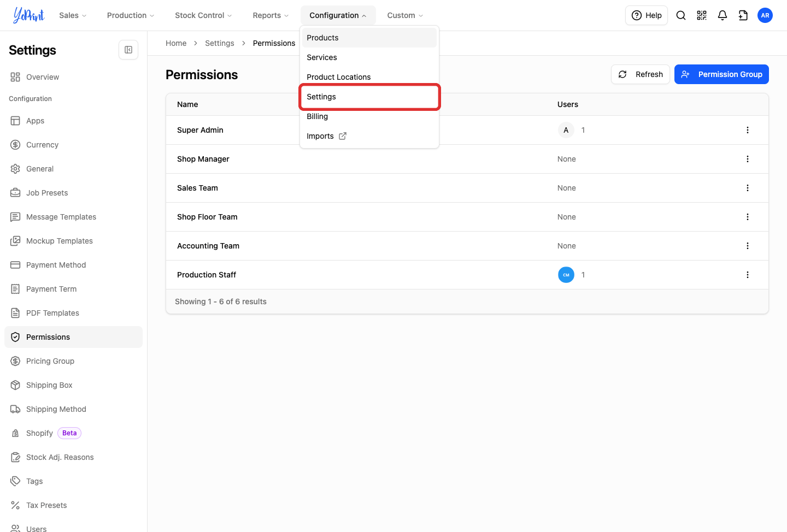787x532 pixels.
Task: Expand the Stock Control dropdown
Action: pyautogui.click(x=203, y=15)
